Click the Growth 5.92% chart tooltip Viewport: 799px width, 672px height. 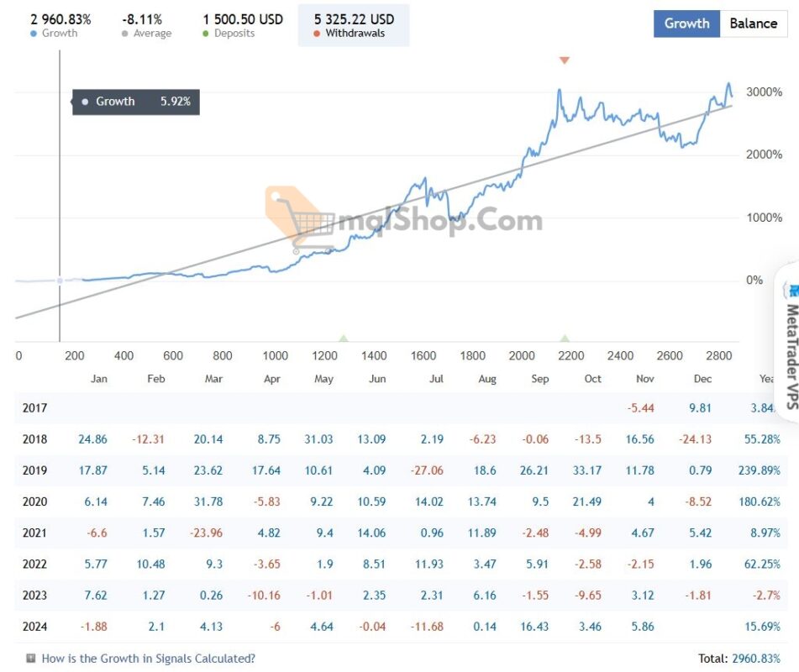point(136,102)
